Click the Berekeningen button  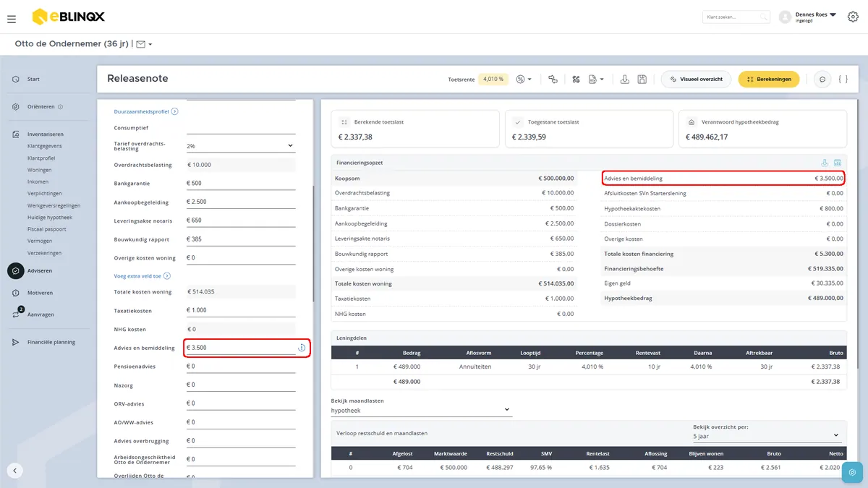click(x=769, y=79)
